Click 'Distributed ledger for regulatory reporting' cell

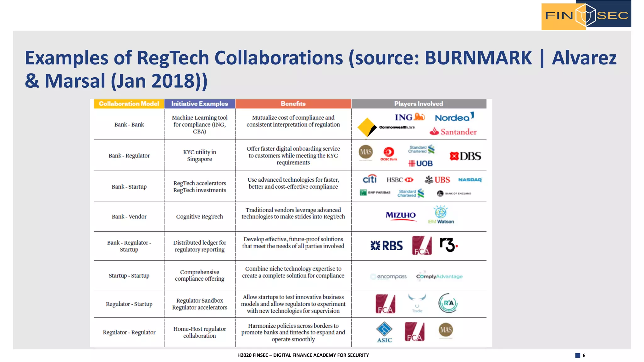point(200,246)
